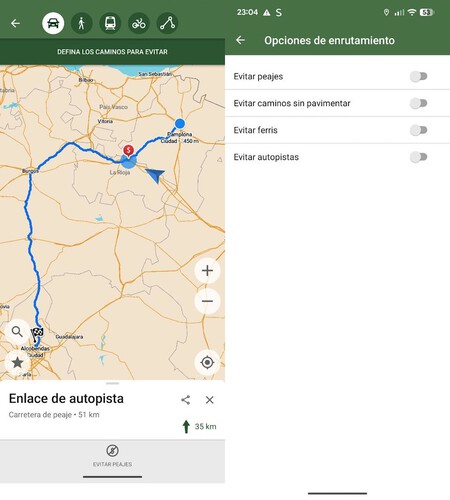The width and height of the screenshot is (450, 500).
Task: Enable the Evitar peajes switch
Action: click(x=419, y=76)
